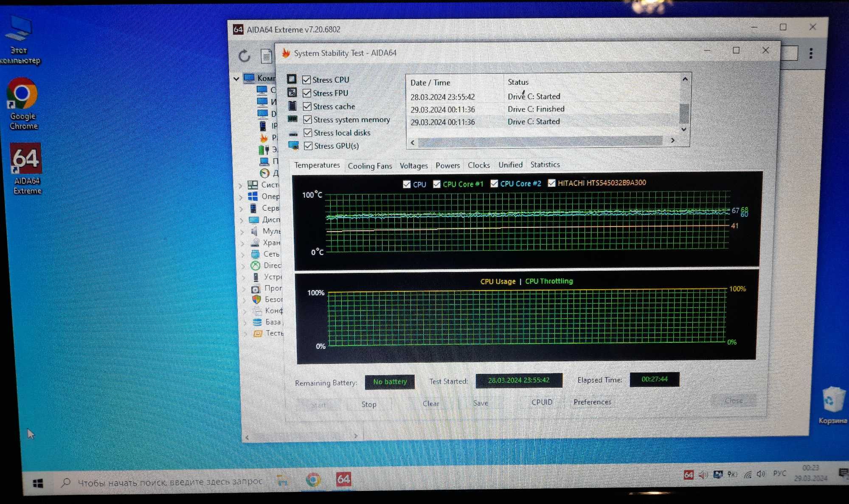Click File Explorer icon in taskbar
849x504 pixels.
pos(282,480)
